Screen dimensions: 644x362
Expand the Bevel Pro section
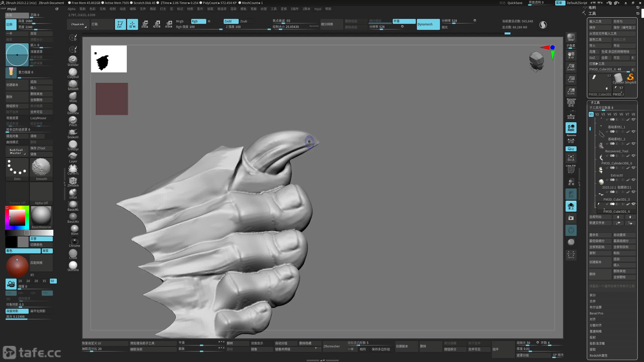coord(596,313)
